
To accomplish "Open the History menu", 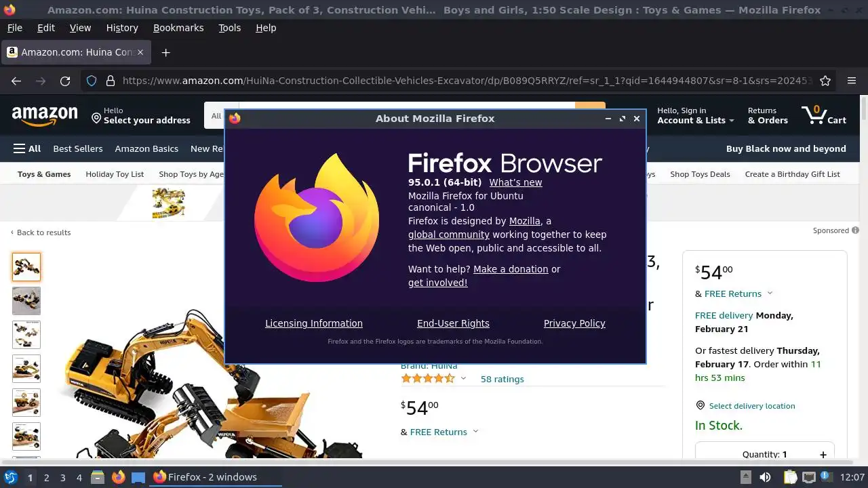I will (x=122, y=28).
